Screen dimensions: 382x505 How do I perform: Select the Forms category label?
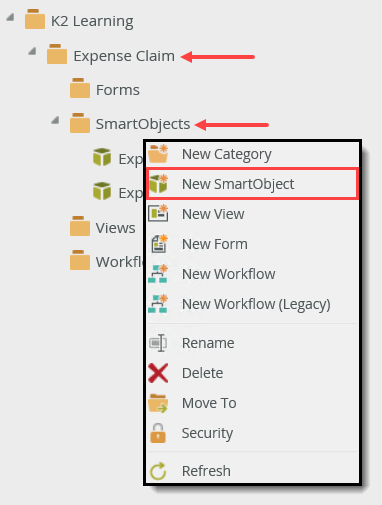pos(118,90)
